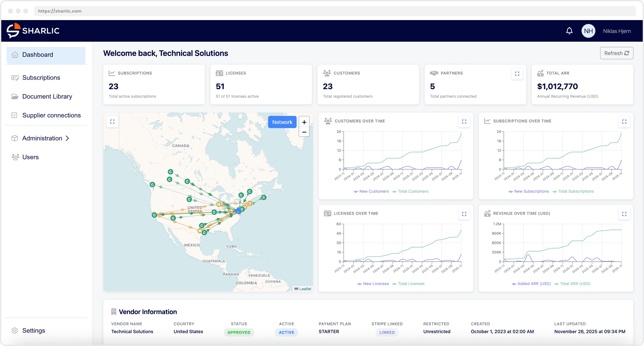The image size is (644, 346).
Task: Expand the Partners card fullscreen icon
Action: coord(517,74)
